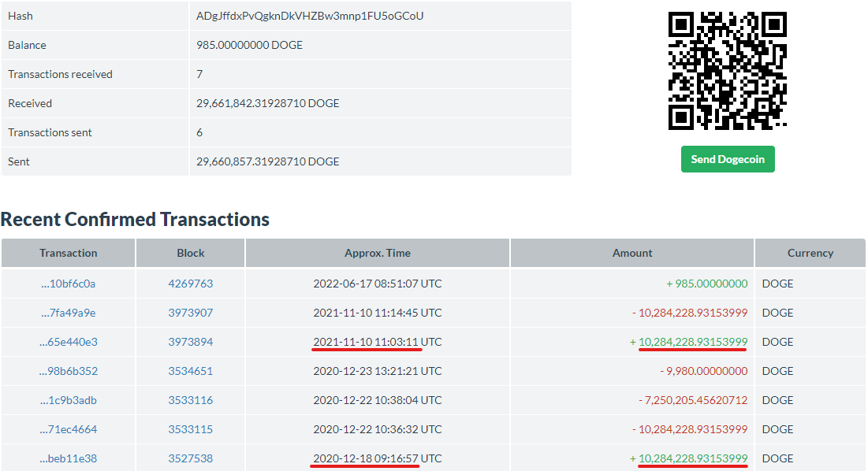Open transaction ...10bf6c0a

tap(68, 284)
